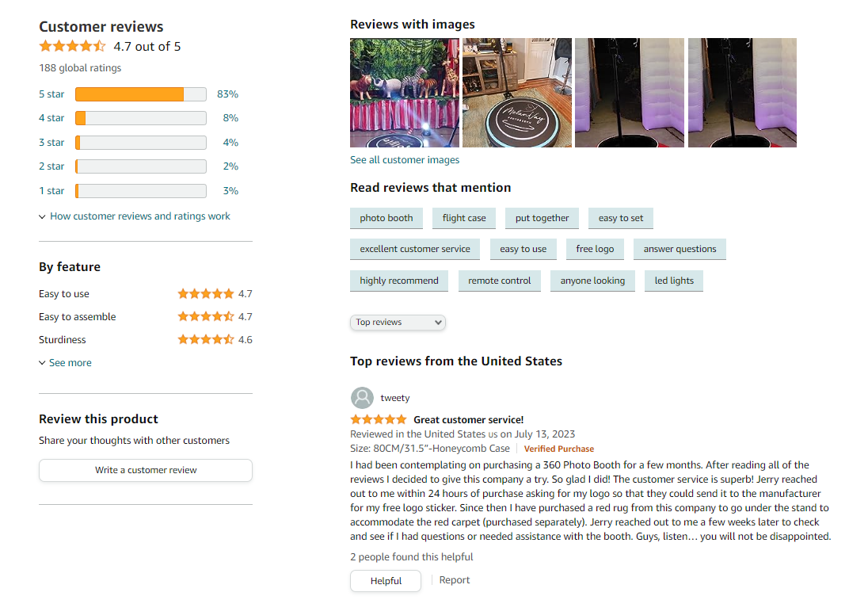Expand See more features
Viewport: 868px width, 600px height.
click(65, 363)
